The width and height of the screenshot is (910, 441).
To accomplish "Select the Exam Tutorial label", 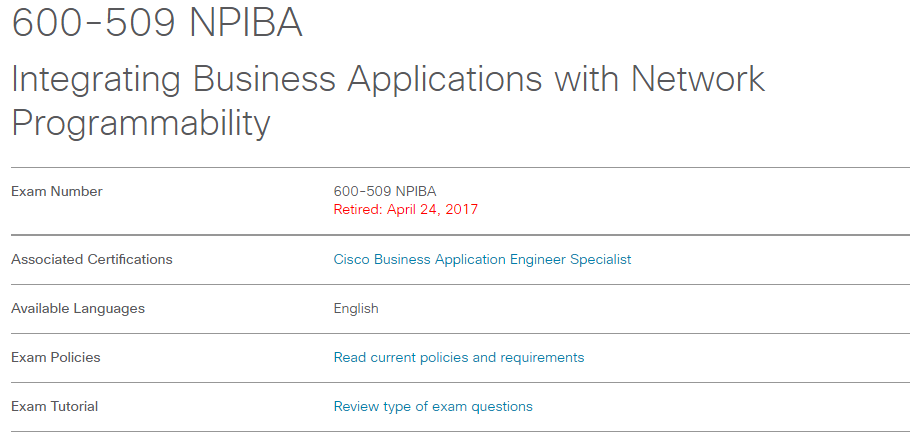I will pyautogui.click(x=55, y=406).
